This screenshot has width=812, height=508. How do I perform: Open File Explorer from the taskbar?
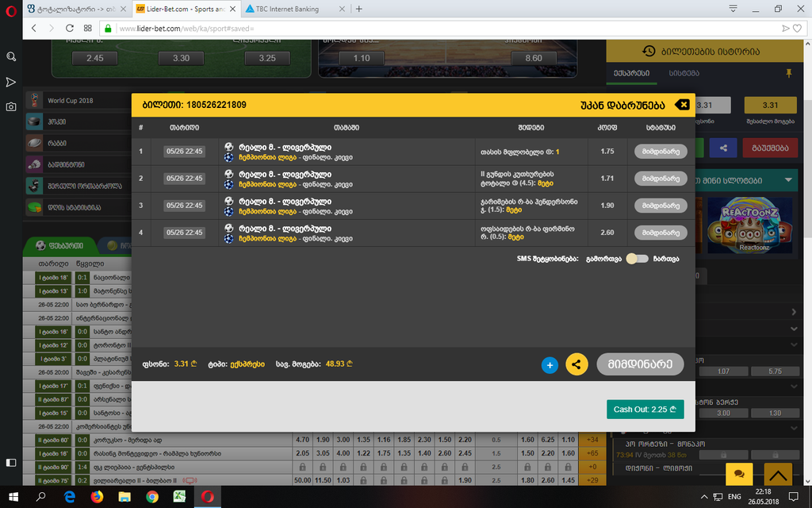pyautogui.click(x=124, y=497)
